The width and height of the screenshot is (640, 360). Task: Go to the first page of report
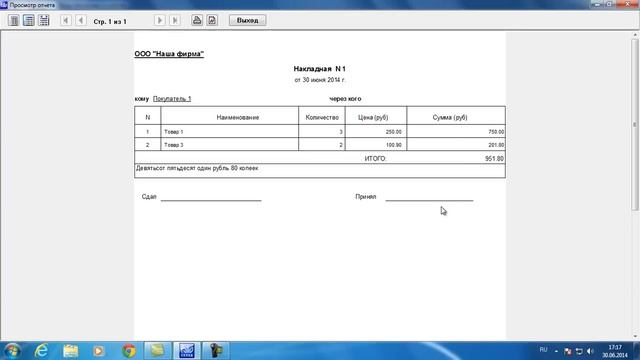pyautogui.click(x=65, y=20)
